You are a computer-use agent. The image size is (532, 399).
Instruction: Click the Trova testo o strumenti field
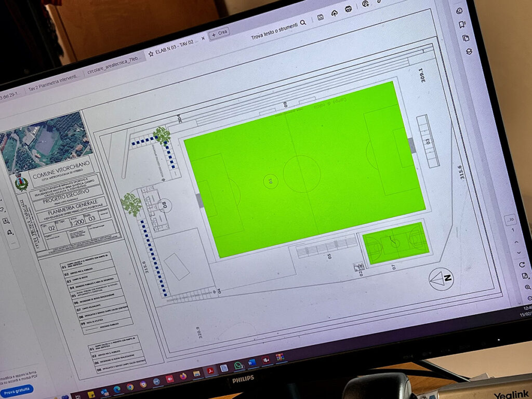[x=274, y=31]
